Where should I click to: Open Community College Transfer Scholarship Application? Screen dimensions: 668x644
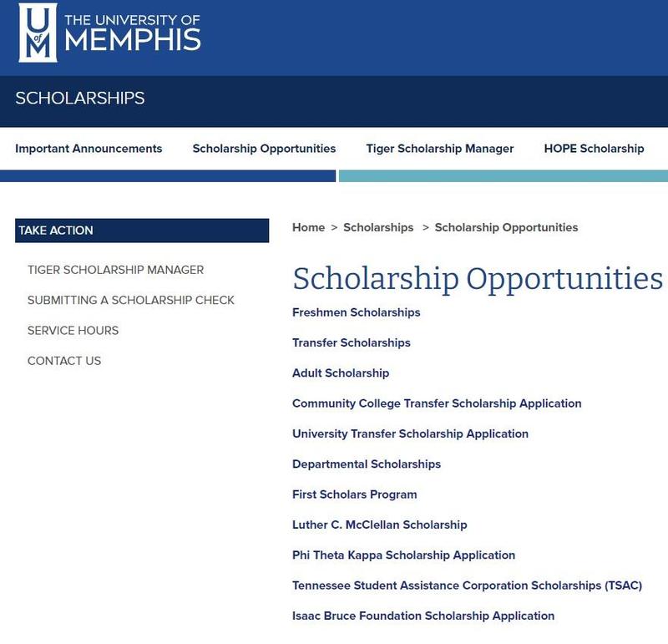click(437, 403)
